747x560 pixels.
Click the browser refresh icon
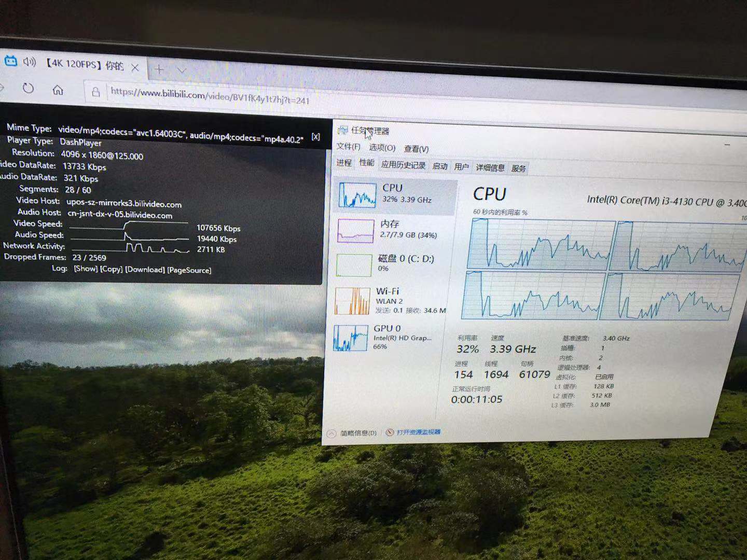tap(28, 89)
